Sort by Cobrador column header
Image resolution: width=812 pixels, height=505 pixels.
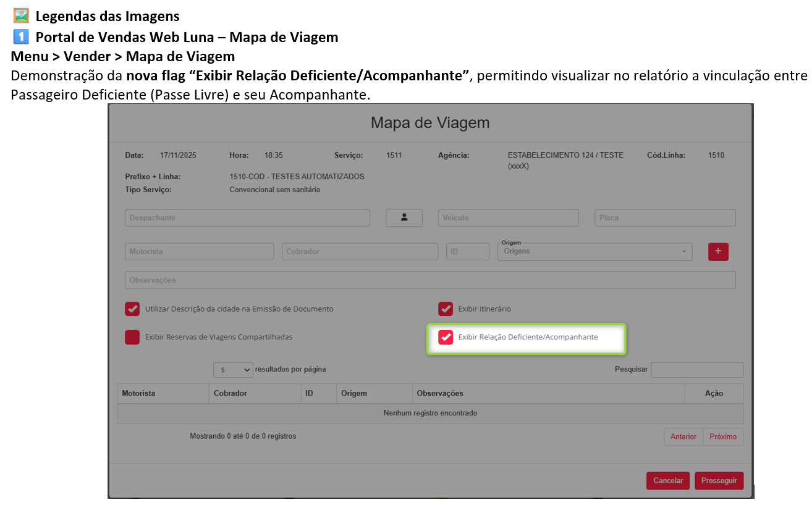click(x=255, y=394)
